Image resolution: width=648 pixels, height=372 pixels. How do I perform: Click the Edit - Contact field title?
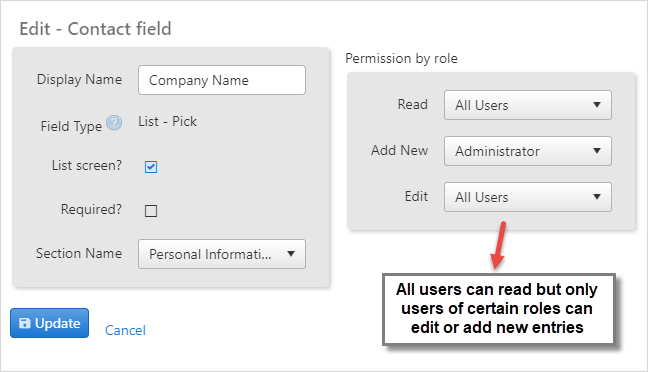click(95, 29)
